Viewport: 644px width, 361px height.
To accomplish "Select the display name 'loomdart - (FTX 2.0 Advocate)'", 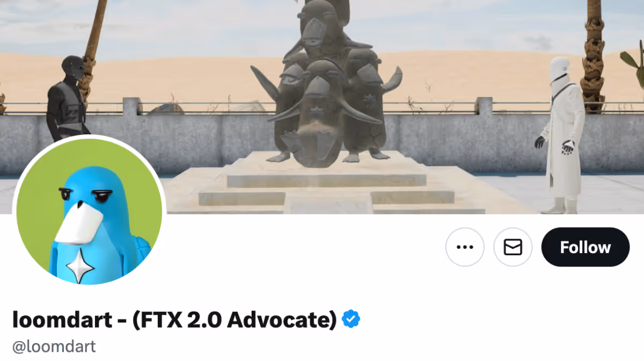I will pyautogui.click(x=174, y=320).
